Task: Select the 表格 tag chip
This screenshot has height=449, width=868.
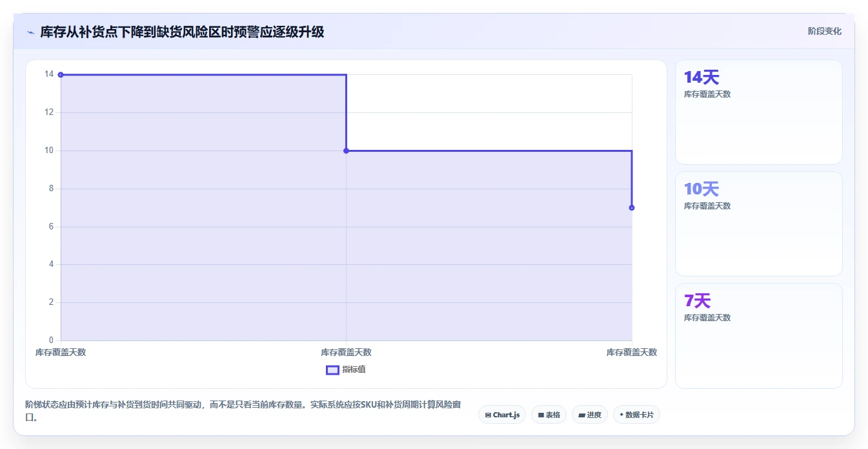Action: tap(549, 415)
